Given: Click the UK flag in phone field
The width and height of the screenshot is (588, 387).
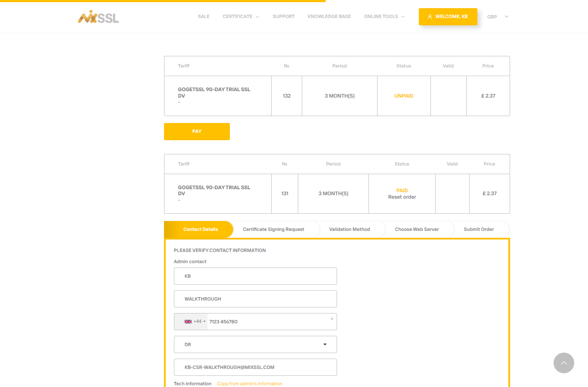Looking at the screenshot, I should coord(188,322).
